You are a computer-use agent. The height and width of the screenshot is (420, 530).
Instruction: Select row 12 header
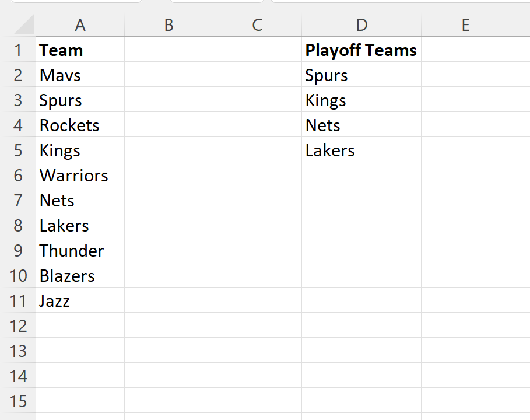click(x=18, y=326)
